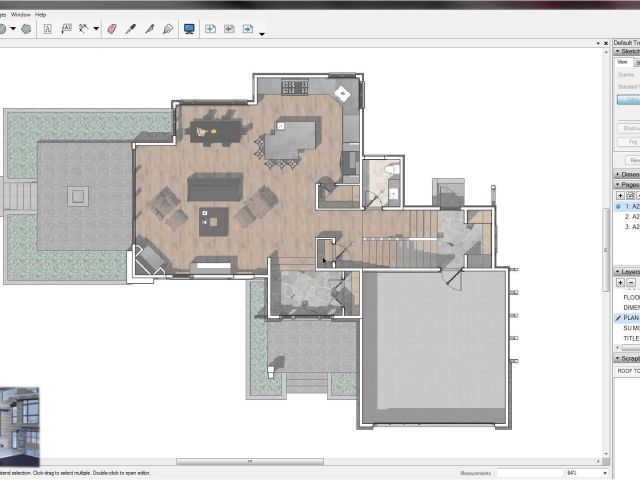640x480 pixels.
Task: Open the toolbar options dropdown arrow
Action: click(x=262, y=33)
